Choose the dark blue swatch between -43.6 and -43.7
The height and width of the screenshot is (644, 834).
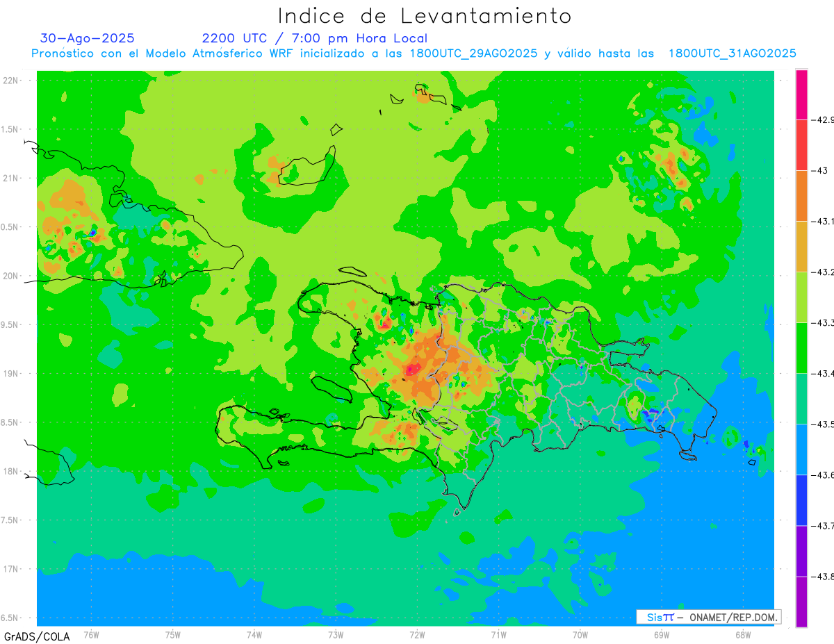pos(801,499)
